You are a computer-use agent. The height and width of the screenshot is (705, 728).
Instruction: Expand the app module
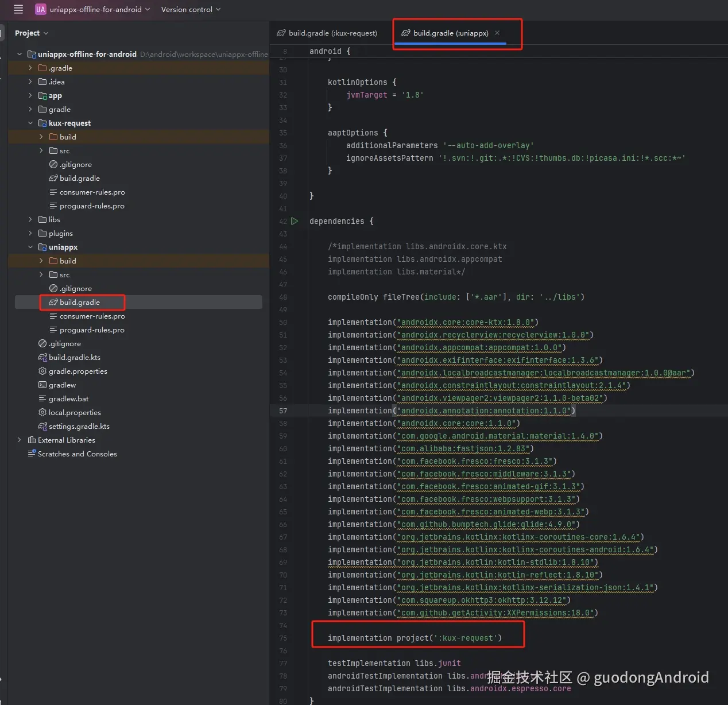(30, 95)
